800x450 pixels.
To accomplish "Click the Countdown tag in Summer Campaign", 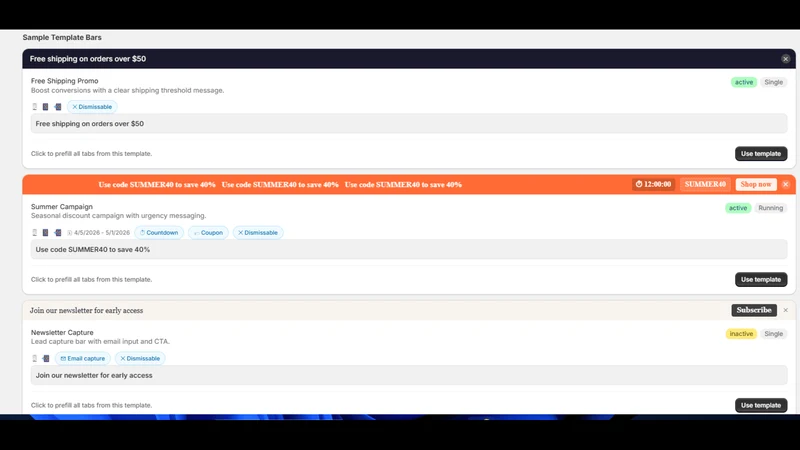I will click(159, 233).
